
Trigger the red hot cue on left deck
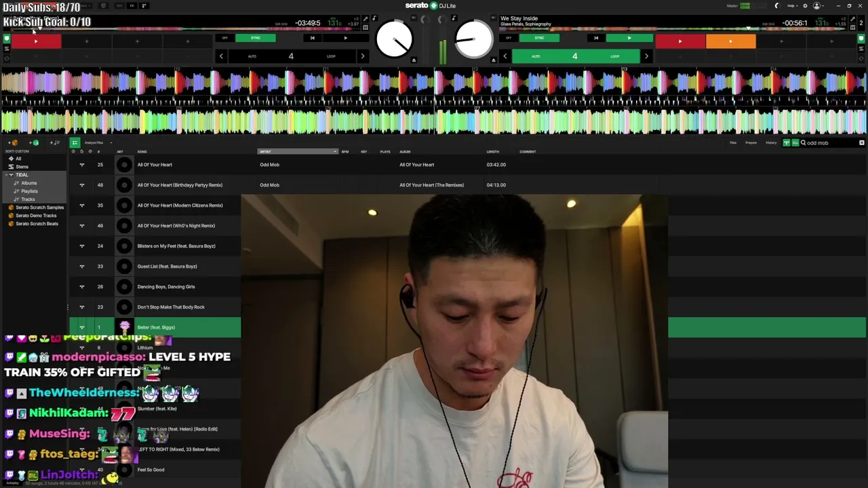pyautogui.click(x=36, y=42)
